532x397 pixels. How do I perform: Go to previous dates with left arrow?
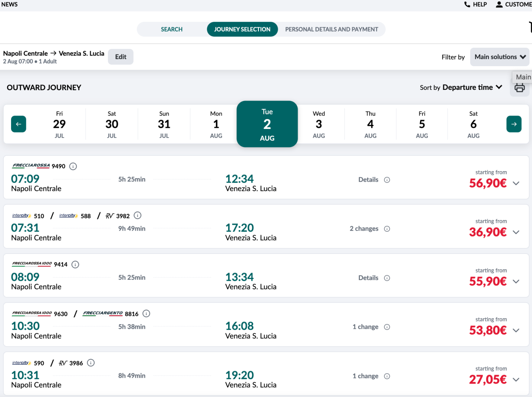tap(19, 124)
